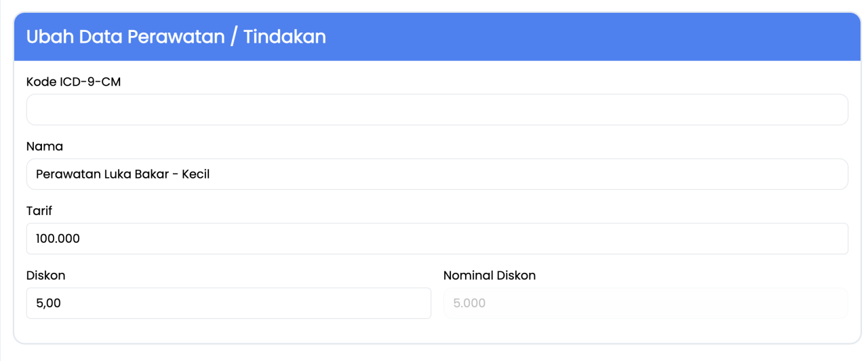Click the "Tarif" field label
The height and width of the screenshot is (361, 868).
tap(39, 211)
